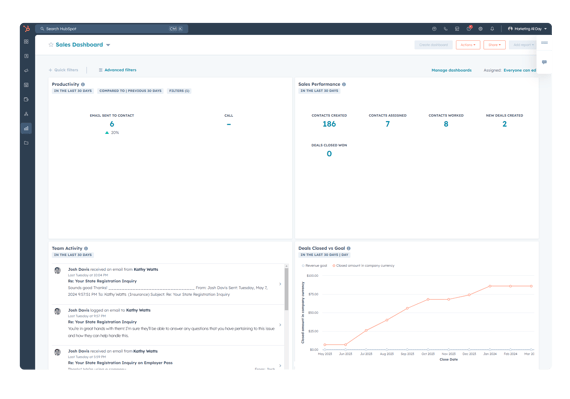Expand the Josh Davis logged email activity
This screenshot has height=399, width=570.
(x=280, y=325)
